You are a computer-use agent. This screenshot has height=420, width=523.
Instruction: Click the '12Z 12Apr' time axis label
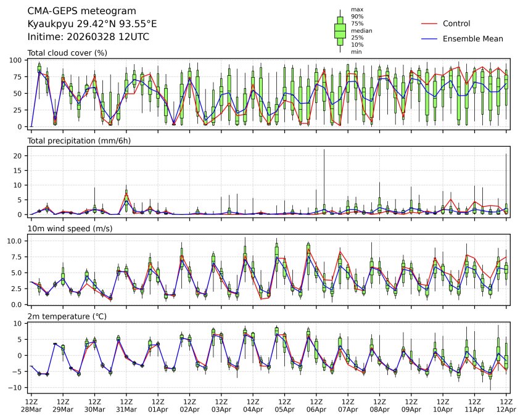coord(506,405)
